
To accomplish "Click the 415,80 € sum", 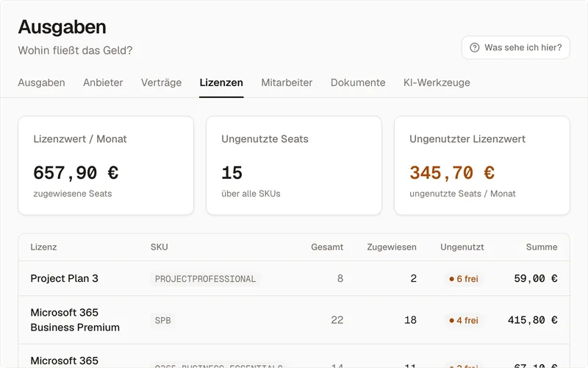I will click(532, 320).
